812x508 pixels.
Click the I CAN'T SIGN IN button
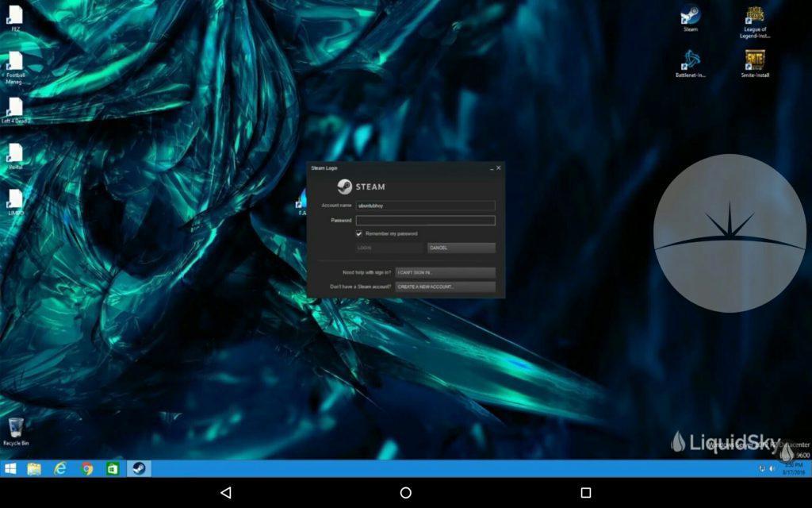(446, 273)
